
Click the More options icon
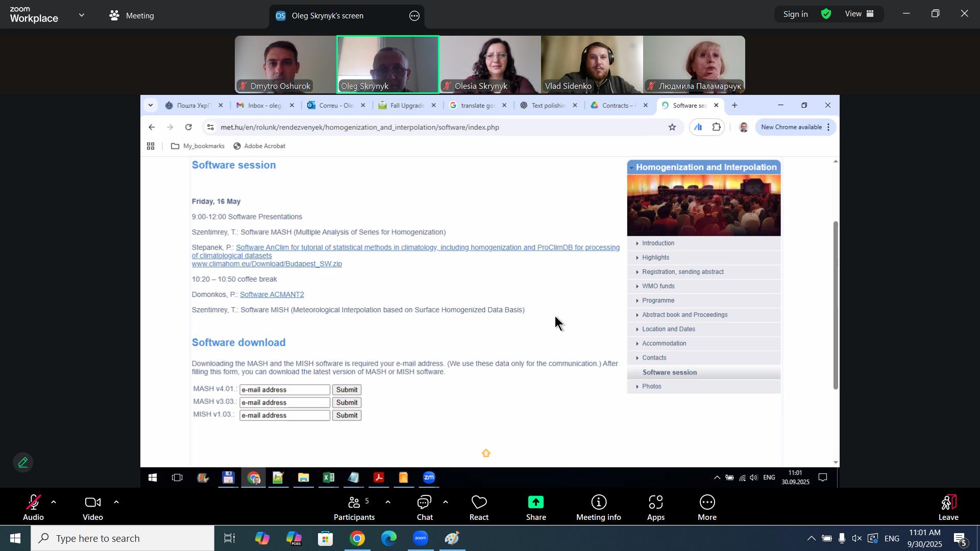point(706,507)
